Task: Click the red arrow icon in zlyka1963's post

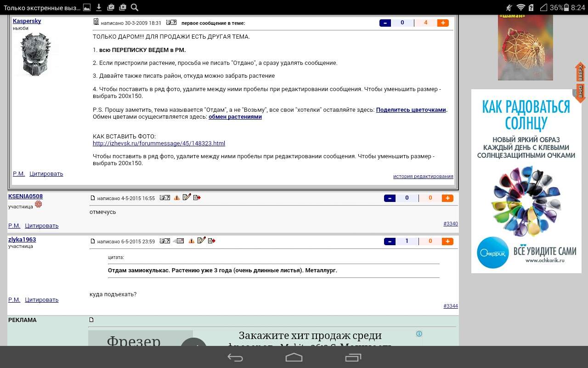Action: point(212,241)
